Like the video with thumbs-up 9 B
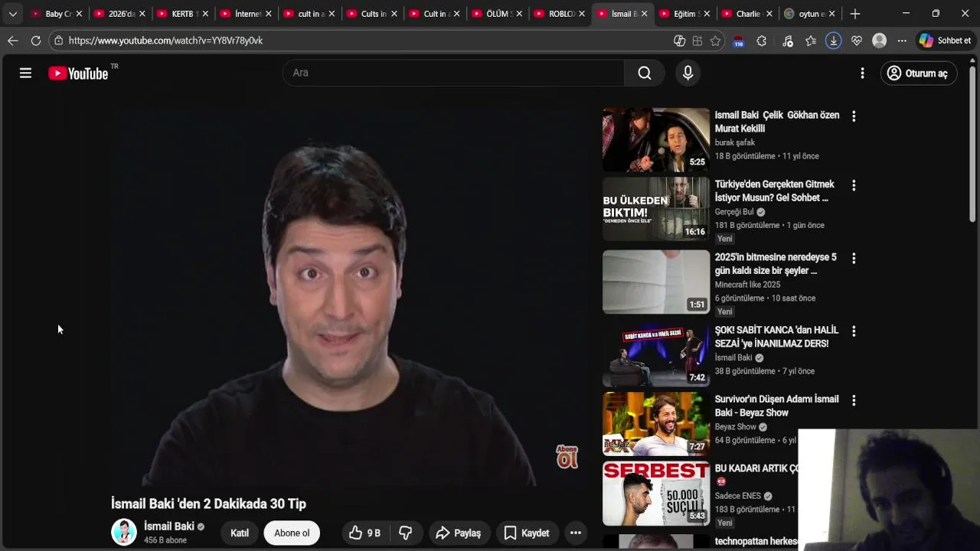 tap(364, 533)
